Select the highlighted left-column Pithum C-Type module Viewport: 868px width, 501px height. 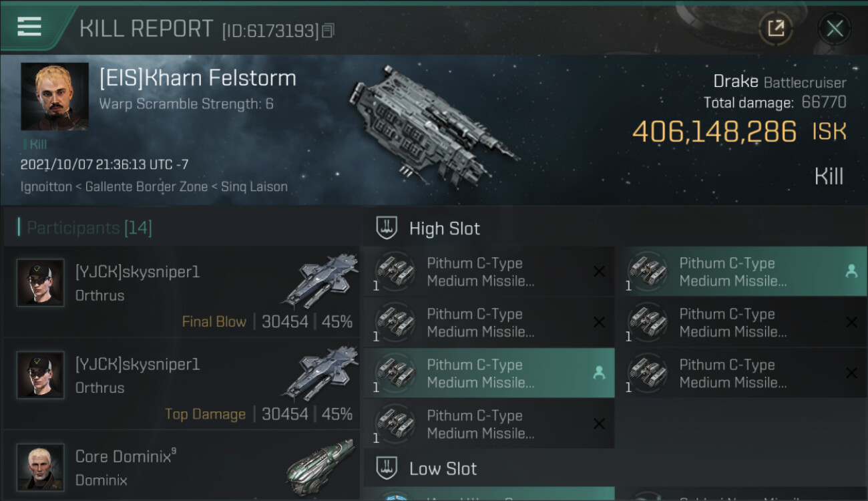(489, 373)
